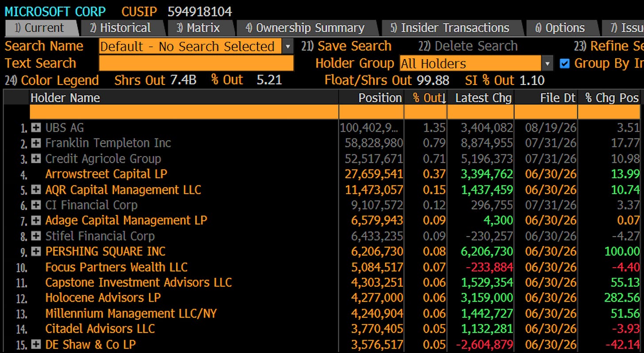Viewport: 644px width, 353px height.
Task: Expand Stifel Financial Corp row
Action: 36,236
